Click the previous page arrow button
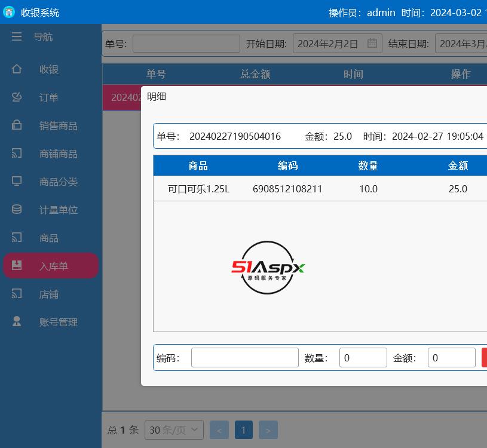 click(219, 430)
